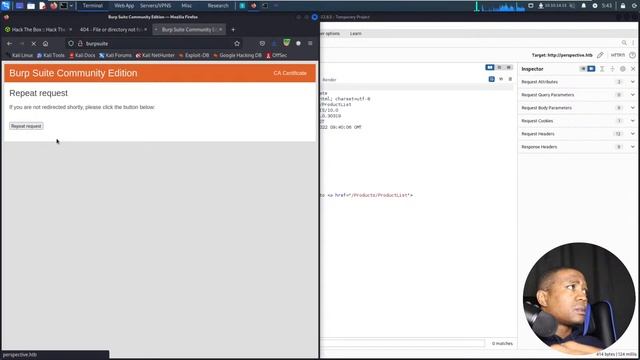640x360 pixels.
Task: Select tabbed layout in Burp Repeater
Action: pyautogui.click(x=509, y=67)
